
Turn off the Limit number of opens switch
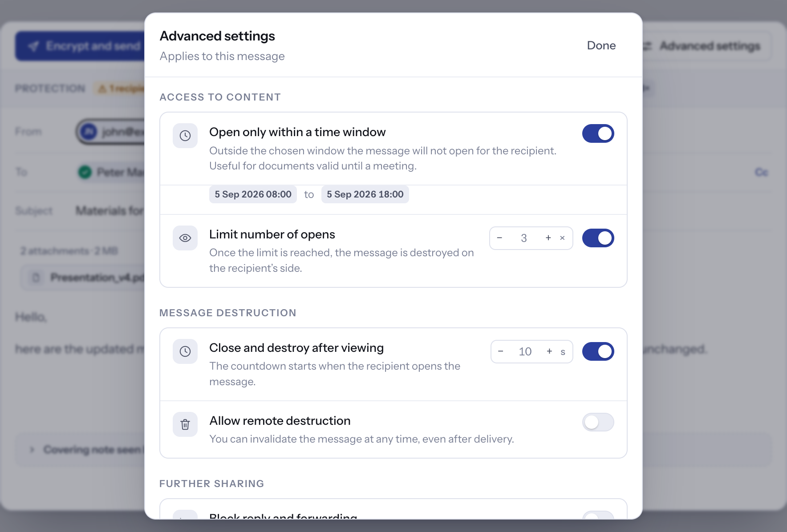click(598, 238)
